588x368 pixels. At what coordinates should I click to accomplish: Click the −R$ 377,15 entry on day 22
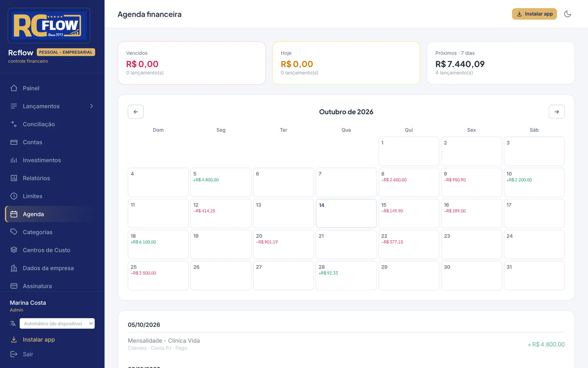point(392,242)
